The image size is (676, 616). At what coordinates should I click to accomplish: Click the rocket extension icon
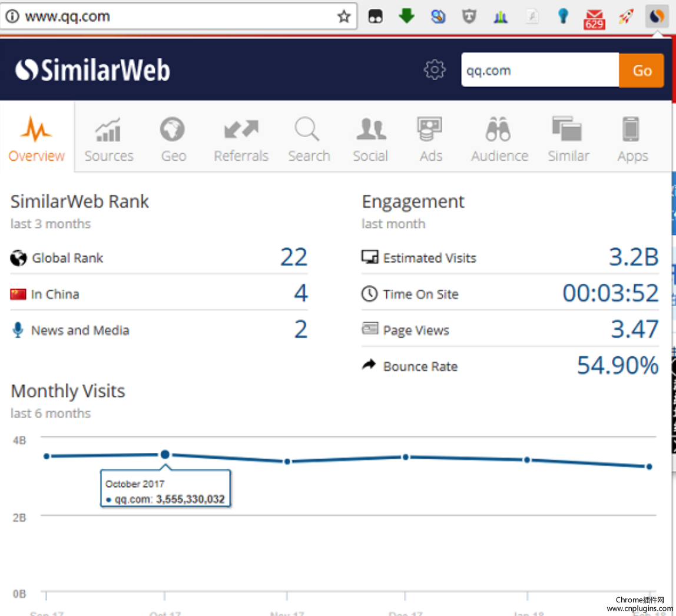[x=625, y=16]
